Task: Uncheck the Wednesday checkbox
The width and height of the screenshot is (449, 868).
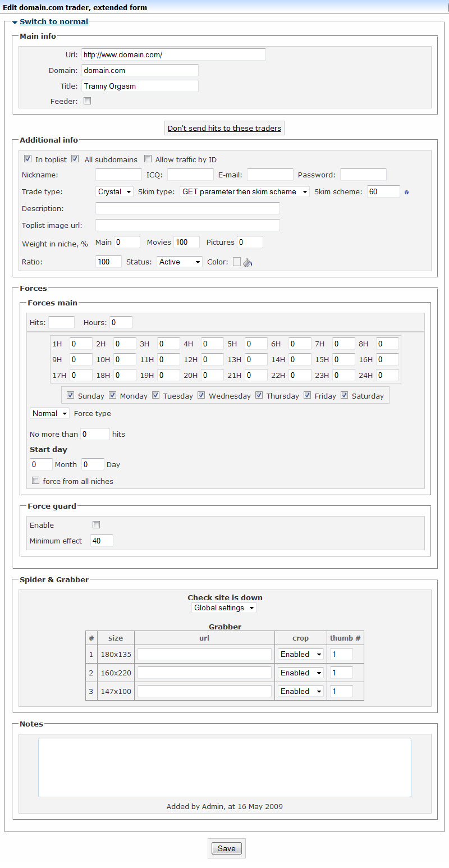Action: pos(201,395)
